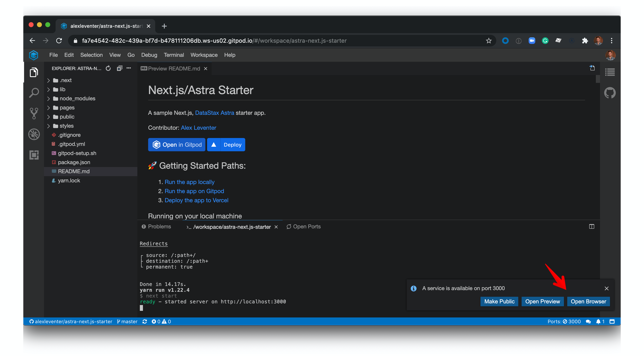Click the browser address bar URL

tap(214, 40)
